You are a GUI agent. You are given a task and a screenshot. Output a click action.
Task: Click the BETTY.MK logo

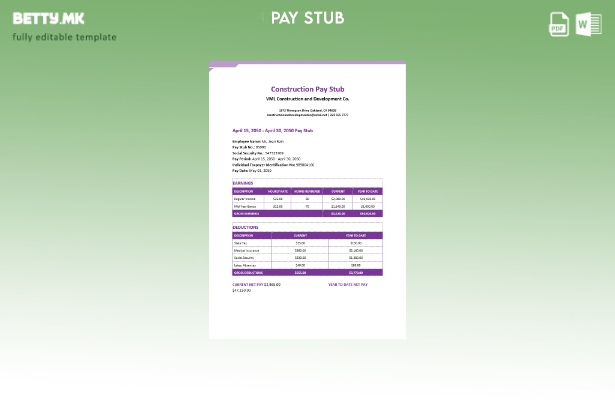(48, 18)
